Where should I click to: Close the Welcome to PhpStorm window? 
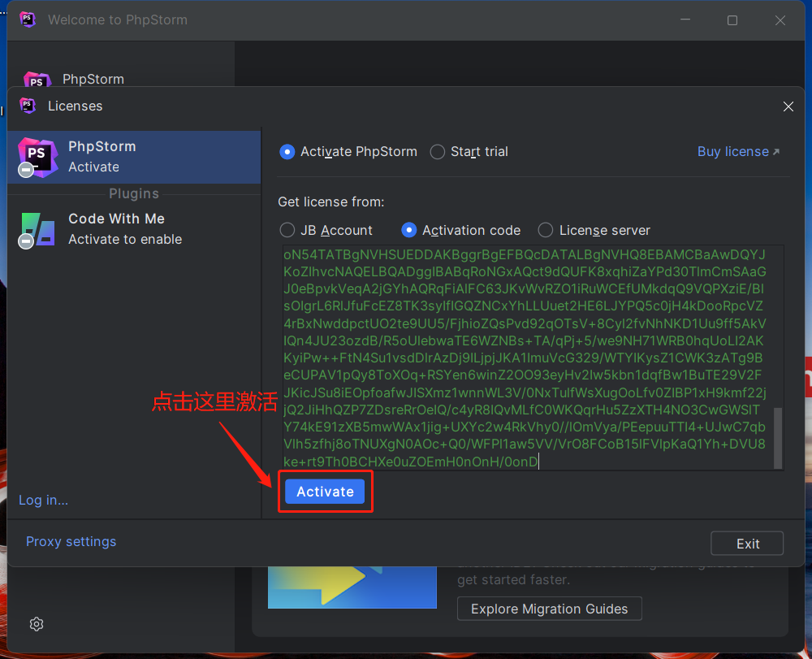780,20
